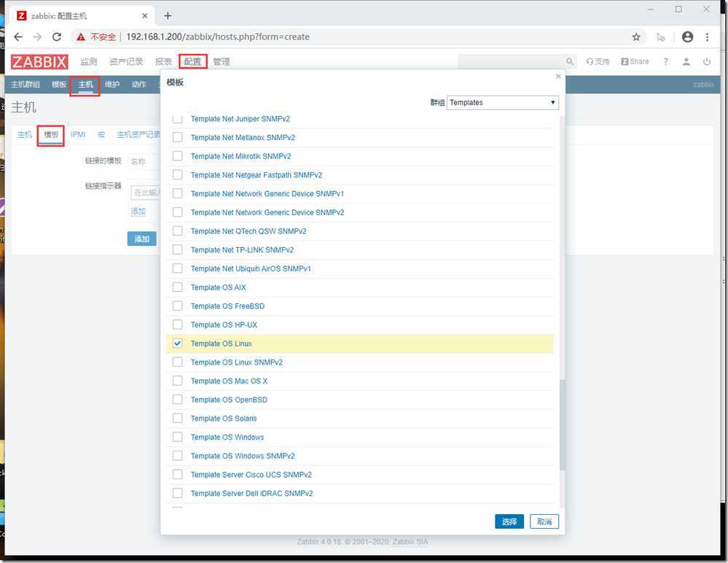Check Template Net QTech QSW SNMPv2
This screenshot has width=728, height=563.
pos(177,231)
